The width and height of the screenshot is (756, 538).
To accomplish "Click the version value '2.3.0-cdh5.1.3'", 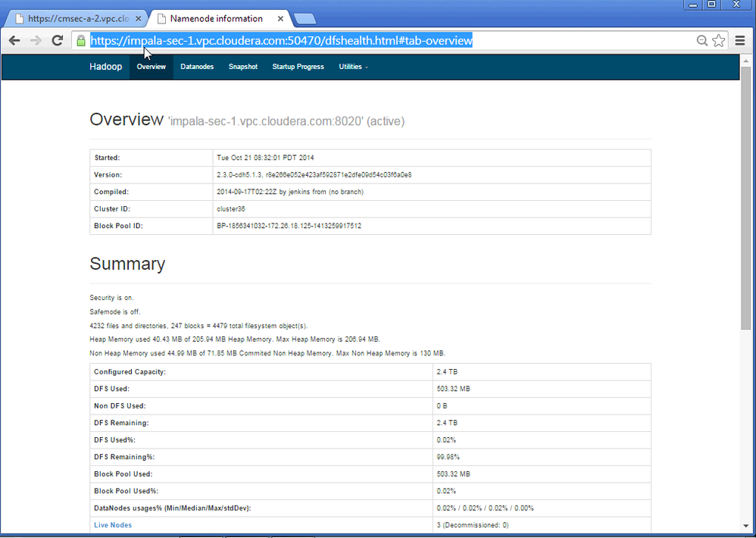I will pyautogui.click(x=239, y=174).
